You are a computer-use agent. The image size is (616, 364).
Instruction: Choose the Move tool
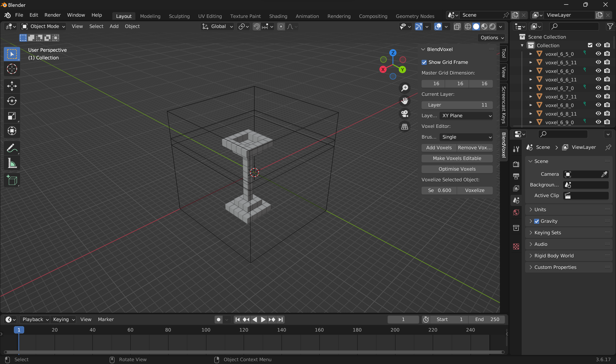[x=12, y=86]
